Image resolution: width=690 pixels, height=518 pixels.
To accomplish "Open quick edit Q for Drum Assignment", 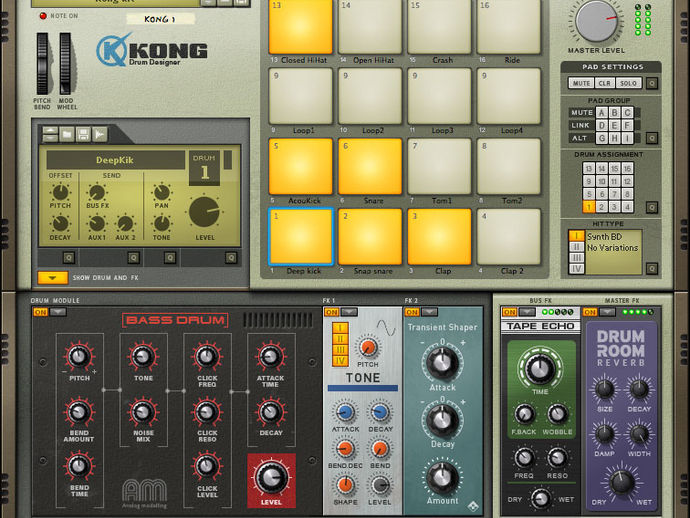I will [652, 207].
